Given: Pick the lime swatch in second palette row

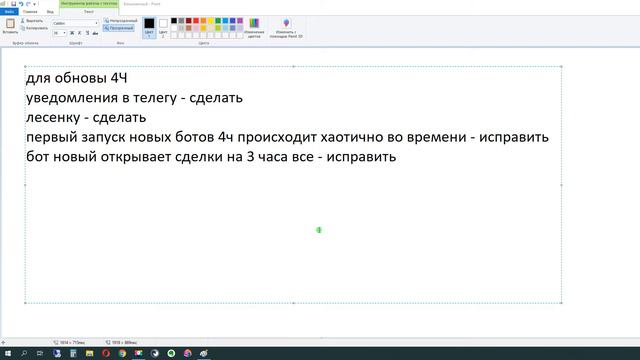Looking at the screenshot, I should click(x=218, y=28).
